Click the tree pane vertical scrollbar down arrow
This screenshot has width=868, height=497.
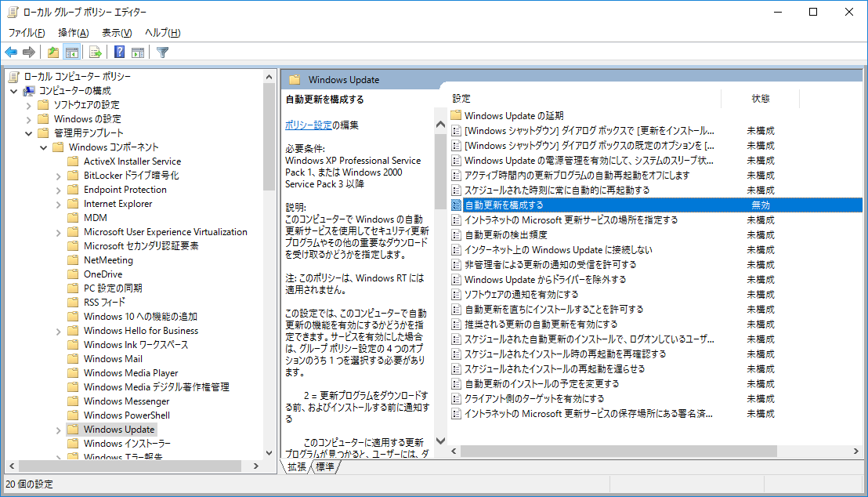tap(269, 452)
